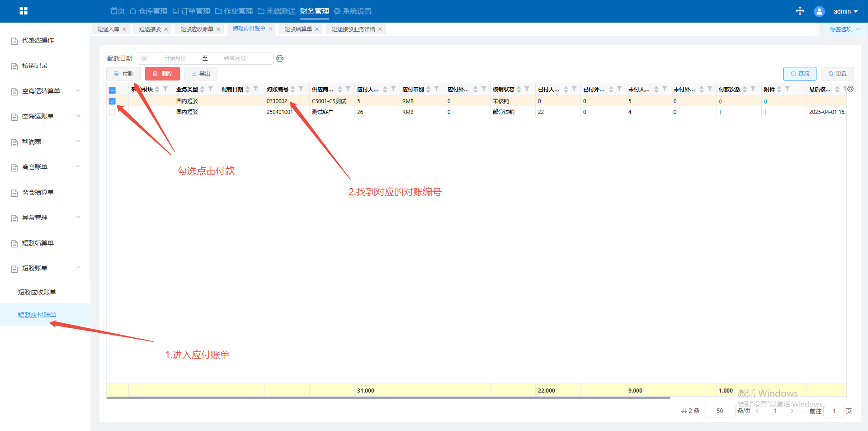Open the 标签选项 dropdown
This screenshot has height=431, width=868.
[x=844, y=29]
